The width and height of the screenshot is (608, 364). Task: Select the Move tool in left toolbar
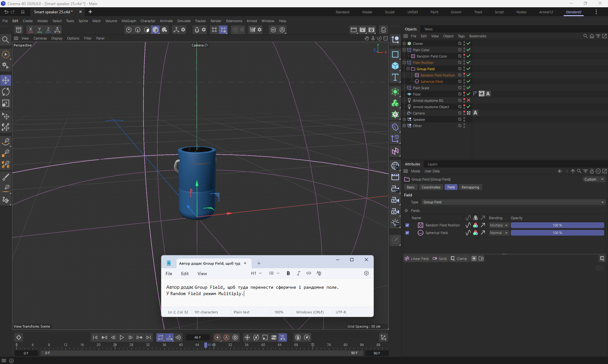(x=6, y=80)
